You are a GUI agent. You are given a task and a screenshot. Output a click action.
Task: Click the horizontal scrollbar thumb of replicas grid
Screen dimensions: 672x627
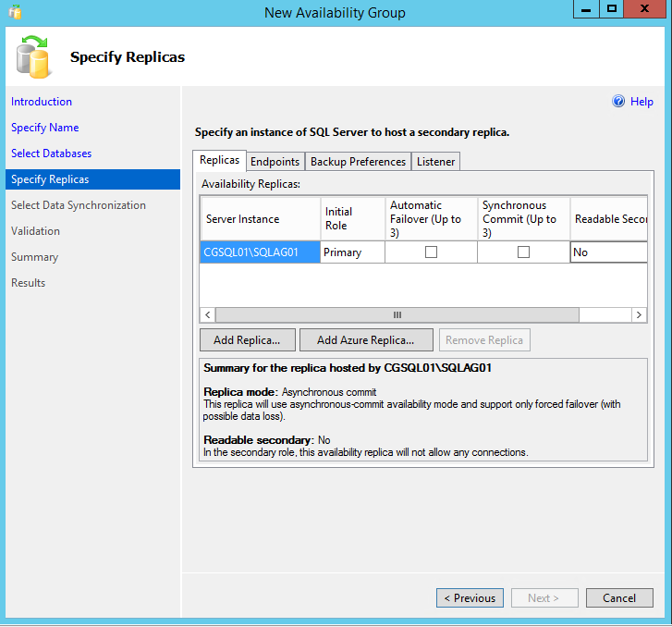coord(397,314)
